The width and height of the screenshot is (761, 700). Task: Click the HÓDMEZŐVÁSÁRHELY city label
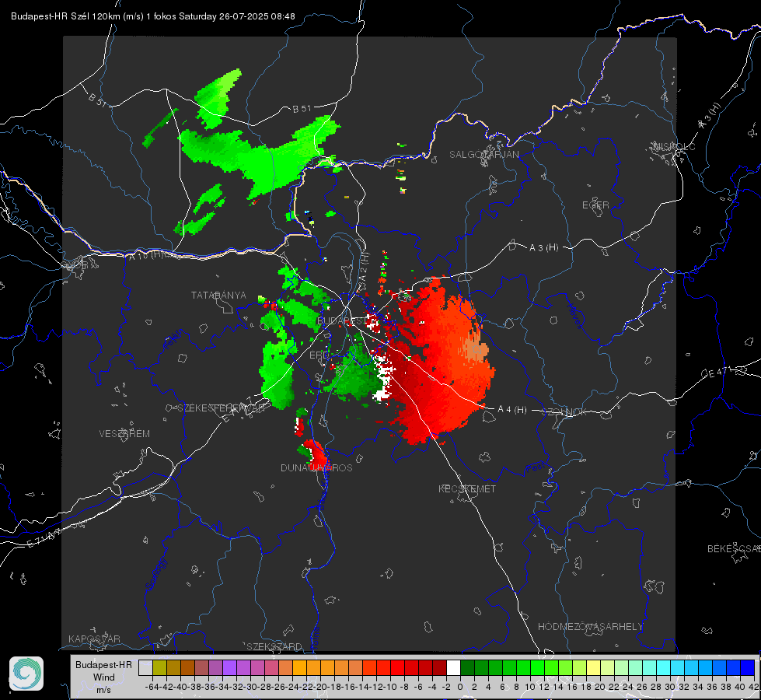(590, 626)
